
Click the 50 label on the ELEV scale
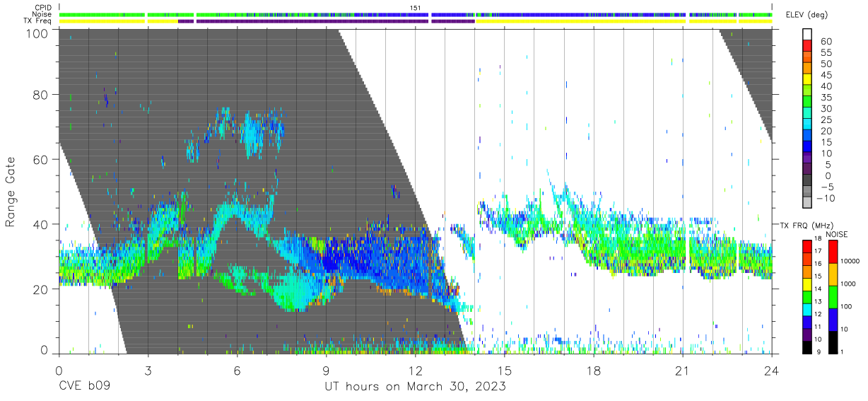tap(826, 64)
